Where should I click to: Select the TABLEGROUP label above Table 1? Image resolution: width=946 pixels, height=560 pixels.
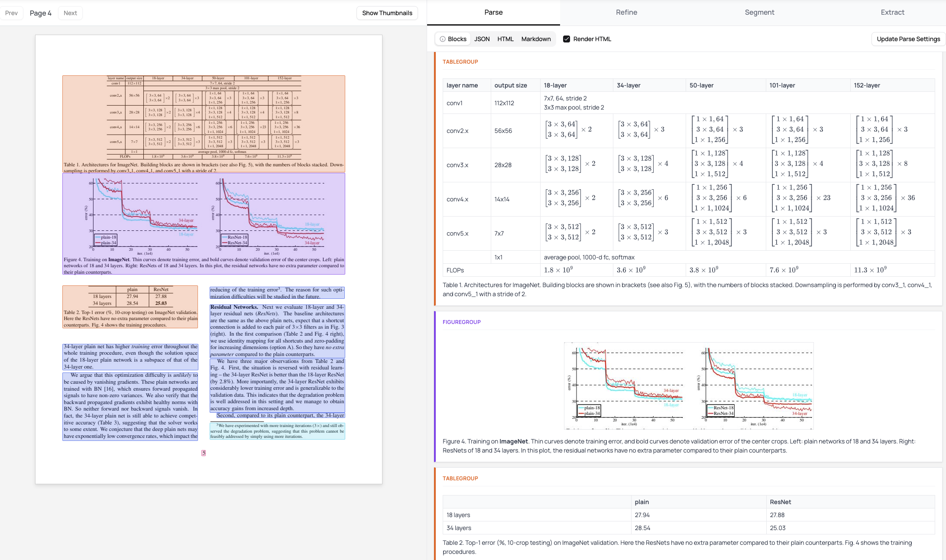(460, 62)
